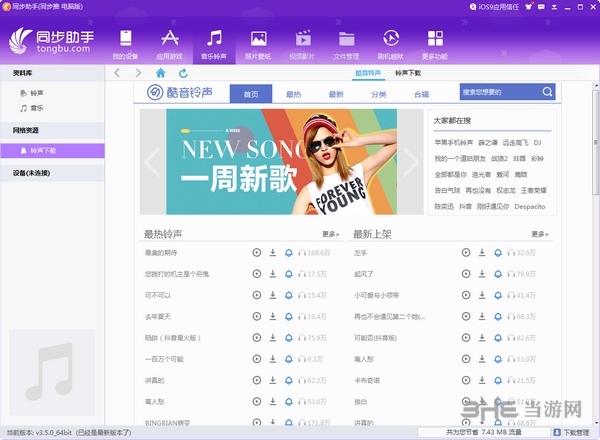
Task: Search hot keyword 远走高飞
Action: [x=515, y=143]
